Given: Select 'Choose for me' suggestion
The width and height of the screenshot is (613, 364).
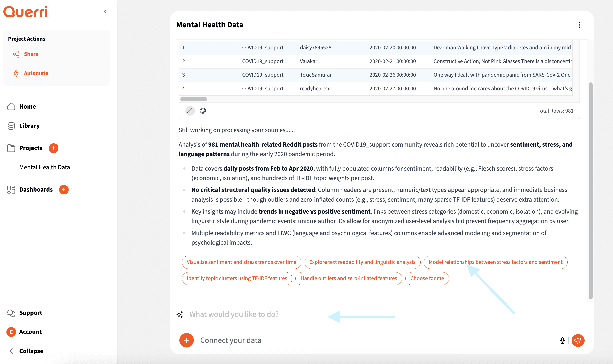Looking at the screenshot, I should pyautogui.click(x=427, y=278).
